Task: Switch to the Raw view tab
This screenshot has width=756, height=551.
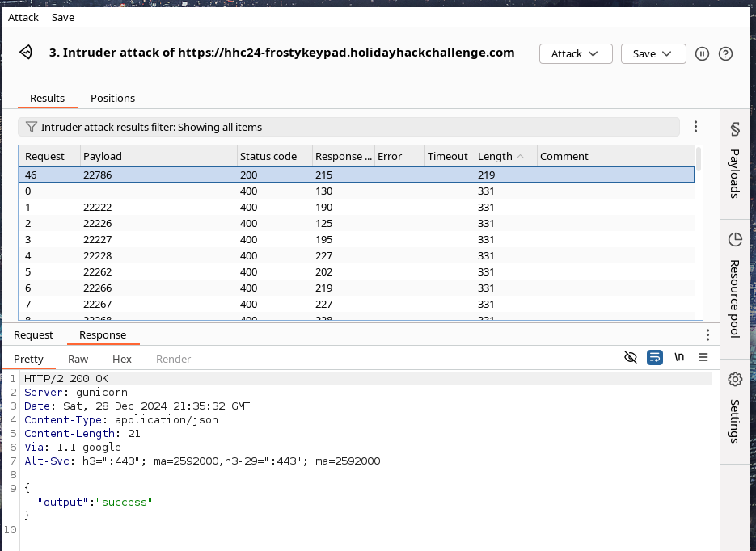Action: [78, 359]
